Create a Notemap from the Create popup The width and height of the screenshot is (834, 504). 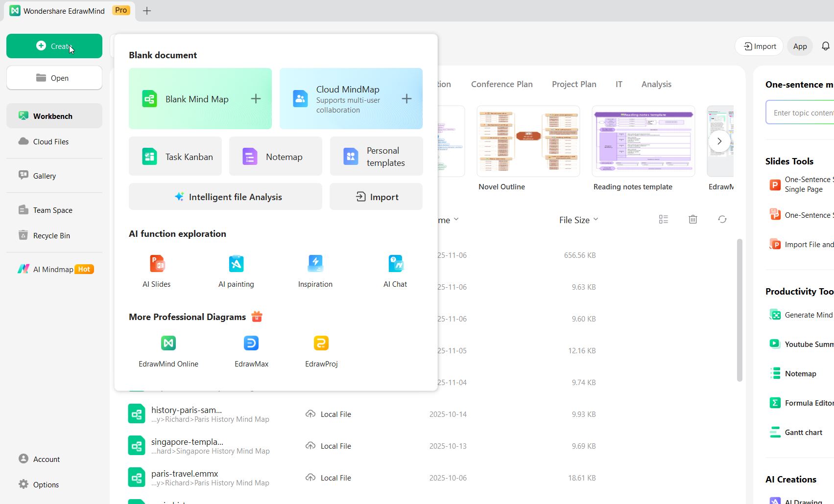coord(276,157)
